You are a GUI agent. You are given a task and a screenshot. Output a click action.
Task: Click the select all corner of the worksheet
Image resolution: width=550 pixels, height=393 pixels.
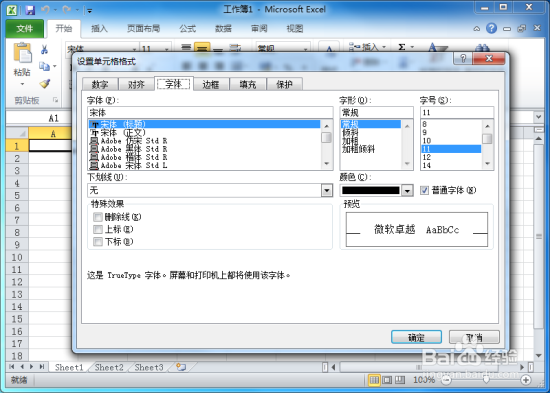click(x=17, y=133)
